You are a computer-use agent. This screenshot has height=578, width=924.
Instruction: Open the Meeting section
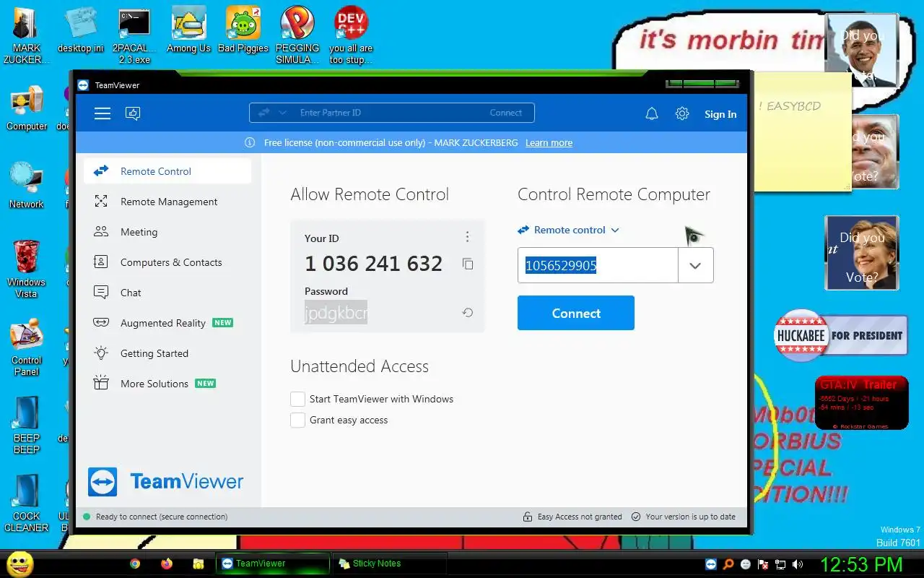pyautogui.click(x=167, y=232)
